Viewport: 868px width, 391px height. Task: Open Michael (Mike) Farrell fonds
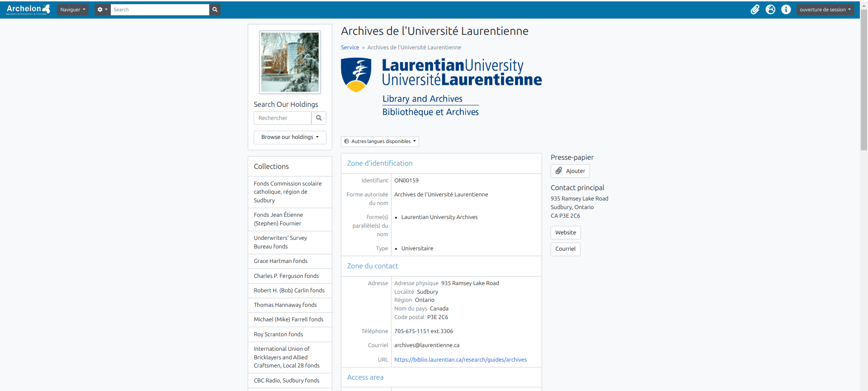290,319
